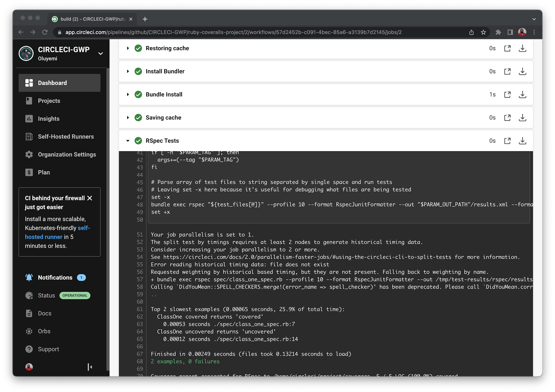Collapse the RSpec Tests step
The image size is (555, 392).
coord(128,141)
